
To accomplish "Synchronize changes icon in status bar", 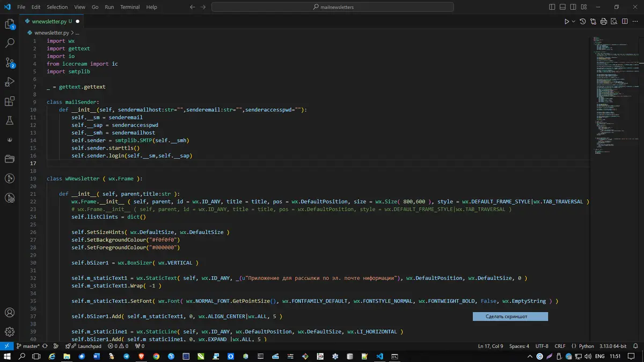I will pyautogui.click(x=45, y=346).
